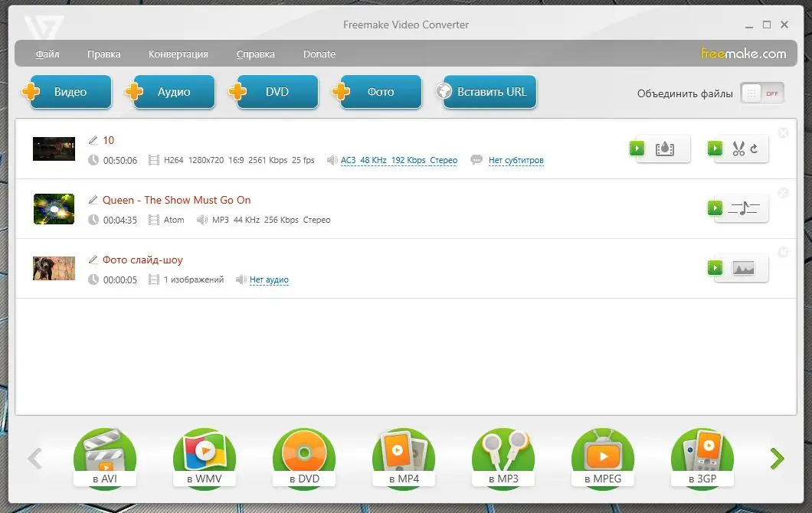Click the "Вставить URL" button
The image size is (812, 513).
coord(486,91)
